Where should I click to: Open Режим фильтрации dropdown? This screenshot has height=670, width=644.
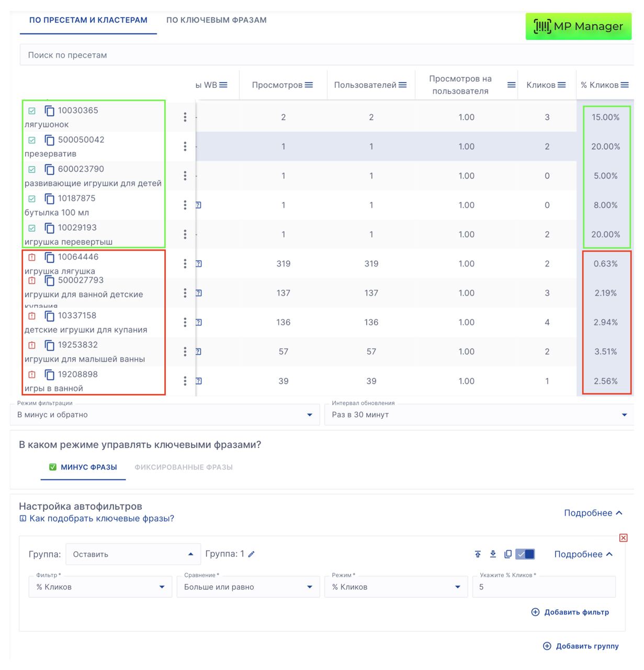pyautogui.click(x=165, y=415)
